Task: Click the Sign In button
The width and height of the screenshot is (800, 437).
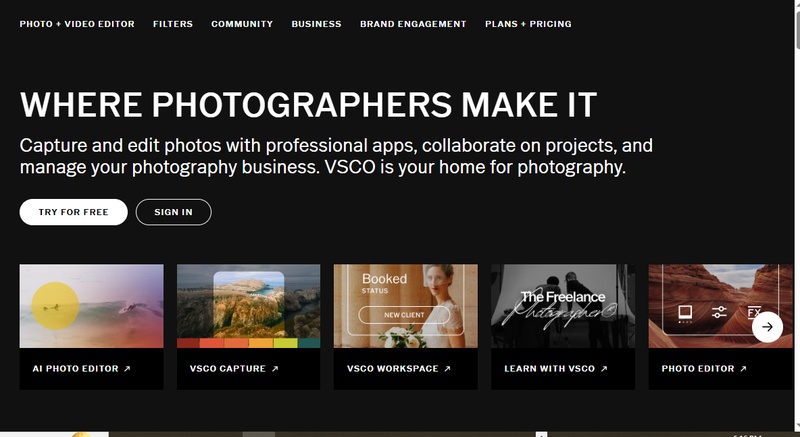Action: (x=174, y=212)
